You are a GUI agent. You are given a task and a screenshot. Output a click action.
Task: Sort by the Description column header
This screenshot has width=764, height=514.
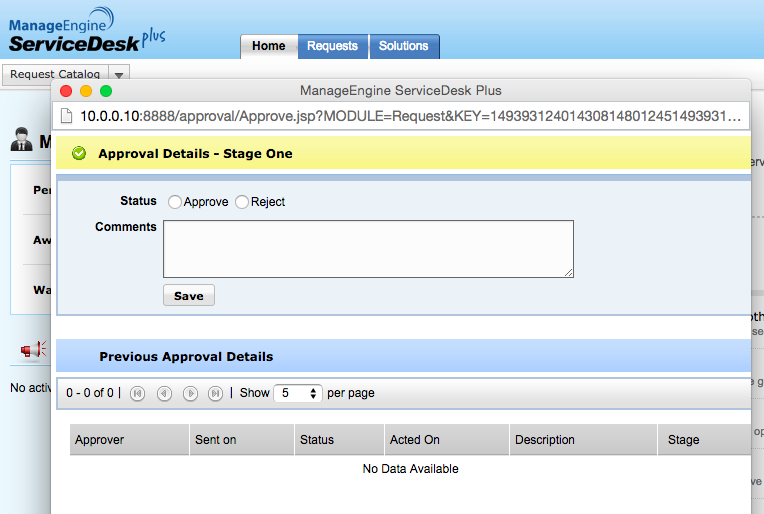[583, 440]
